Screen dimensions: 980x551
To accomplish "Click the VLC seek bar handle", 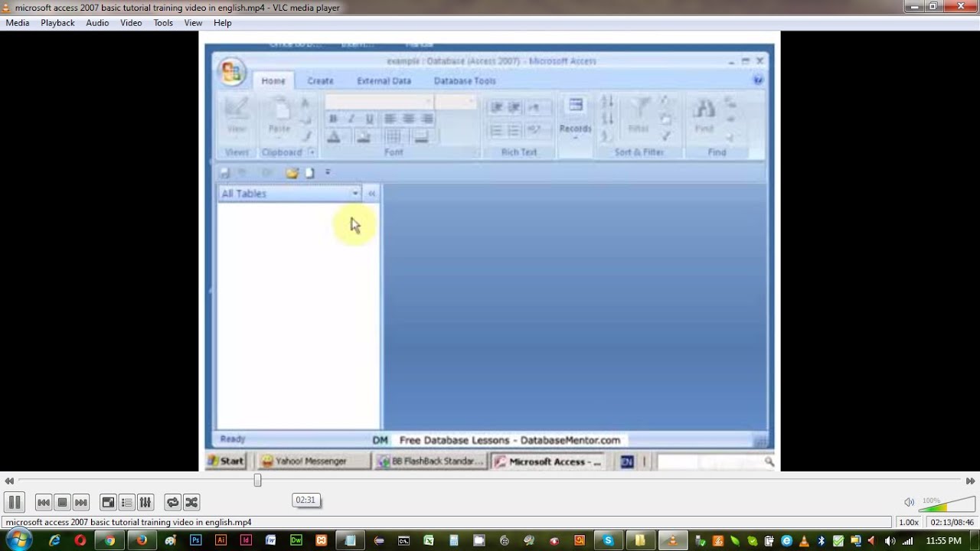I will coord(257,481).
